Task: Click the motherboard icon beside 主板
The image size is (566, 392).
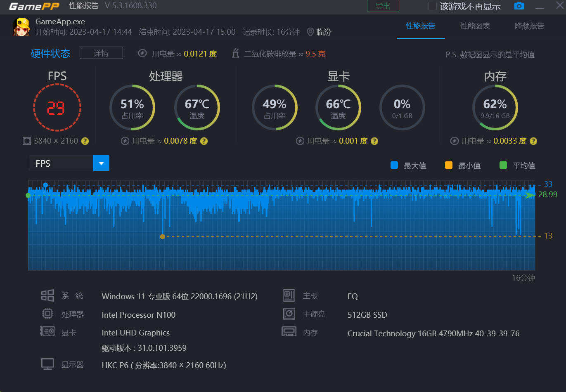Action: click(289, 295)
